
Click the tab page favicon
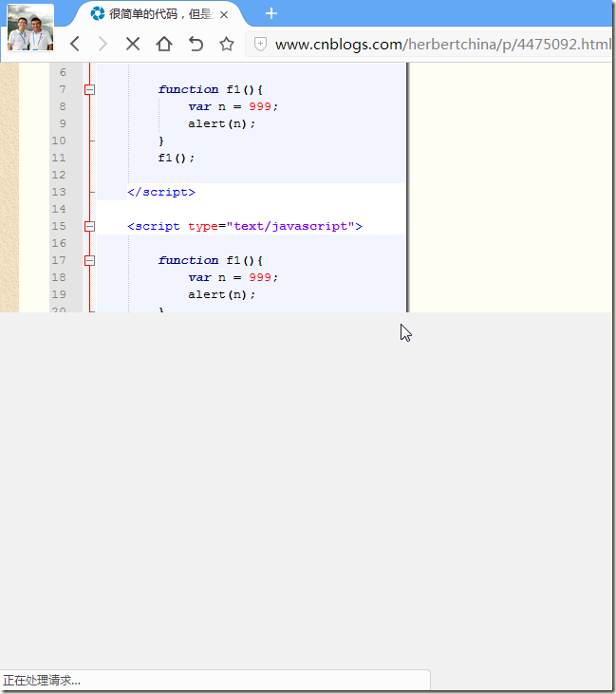click(x=98, y=13)
